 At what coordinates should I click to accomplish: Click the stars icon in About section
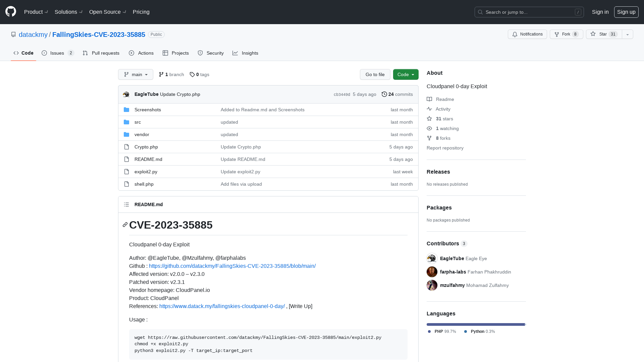[429, 119]
